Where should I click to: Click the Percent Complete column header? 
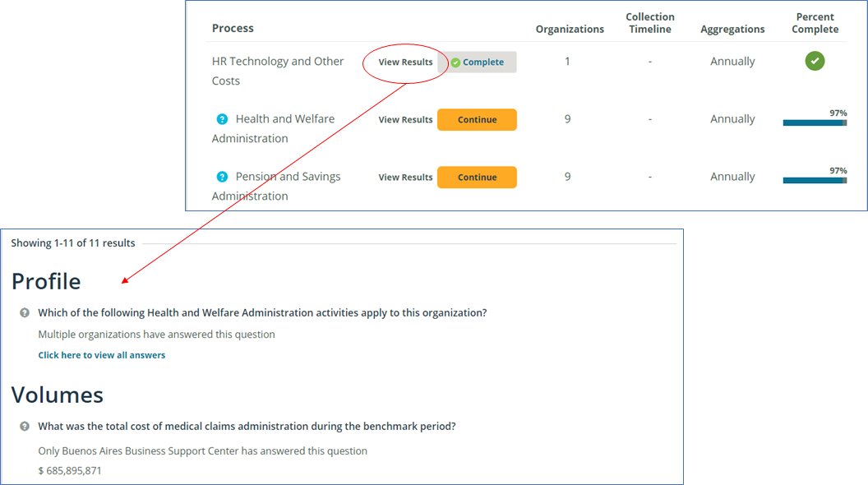pos(815,23)
